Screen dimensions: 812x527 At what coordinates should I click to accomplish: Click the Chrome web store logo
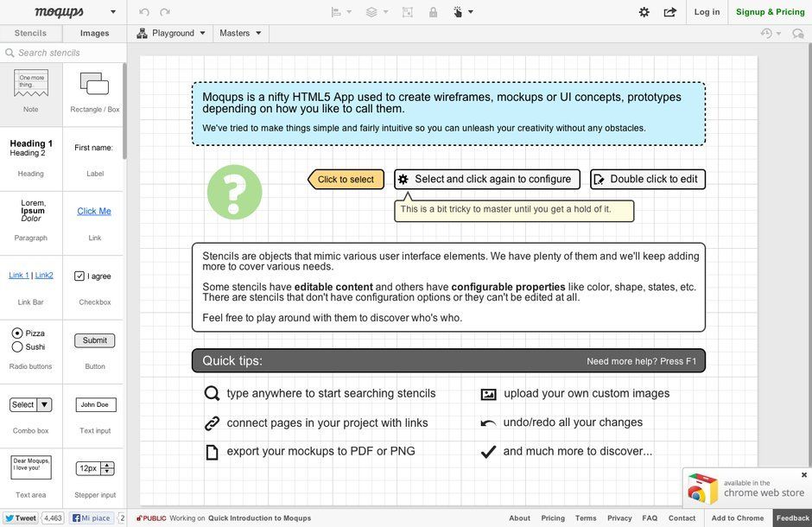point(702,488)
